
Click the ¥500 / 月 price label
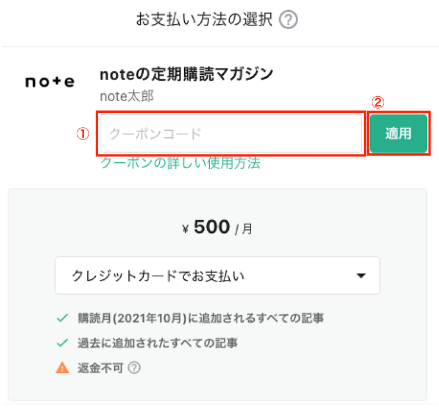(217, 228)
